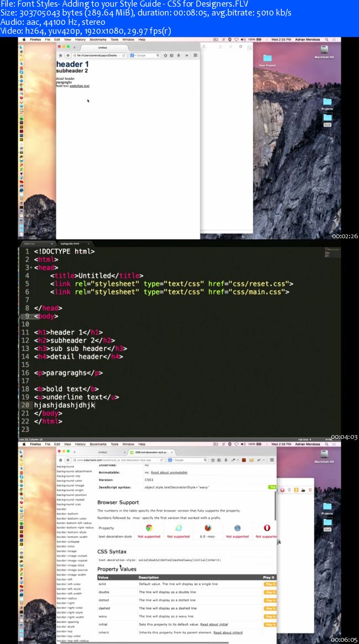This screenshot has height=644, width=359.
Task: Open the 'Read about initial' link
Action: click(214, 624)
